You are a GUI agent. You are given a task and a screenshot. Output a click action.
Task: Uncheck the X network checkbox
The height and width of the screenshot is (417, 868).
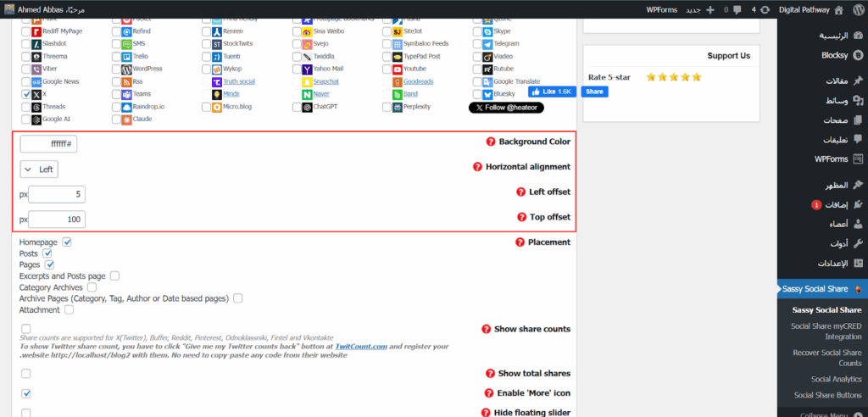pos(26,94)
